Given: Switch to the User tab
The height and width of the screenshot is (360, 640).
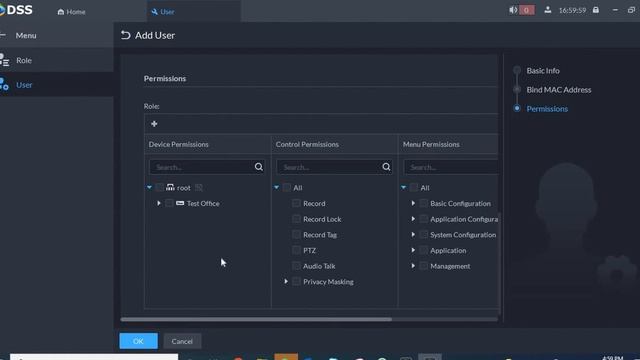Looking at the screenshot, I should (193, 11).
